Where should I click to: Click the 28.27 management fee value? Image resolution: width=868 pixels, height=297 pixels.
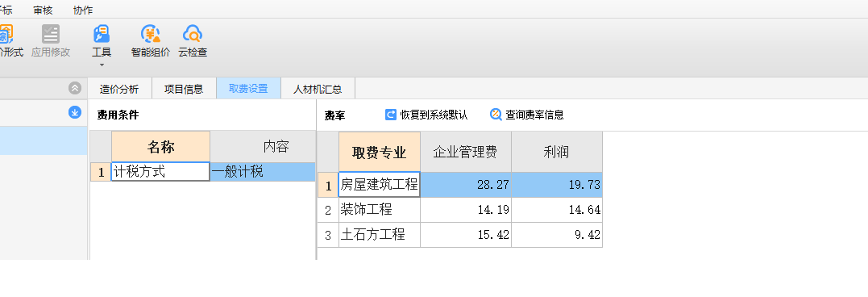click(466, 185)
